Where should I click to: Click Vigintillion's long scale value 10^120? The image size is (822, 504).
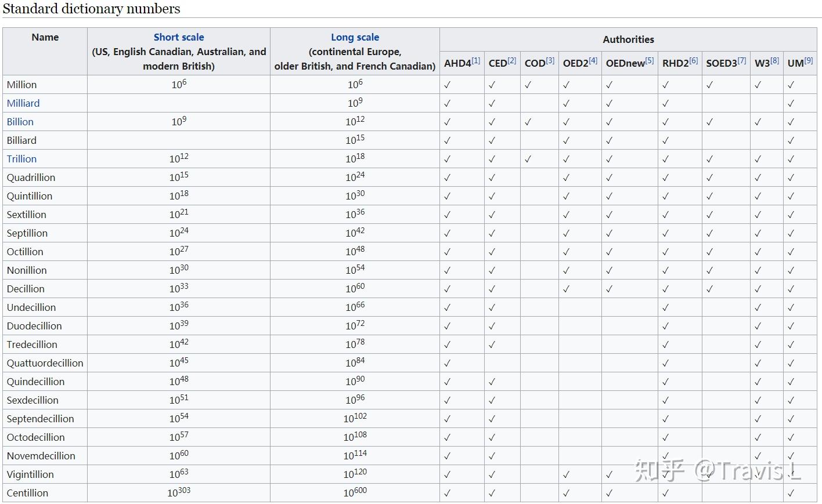[x=355, y=474]
